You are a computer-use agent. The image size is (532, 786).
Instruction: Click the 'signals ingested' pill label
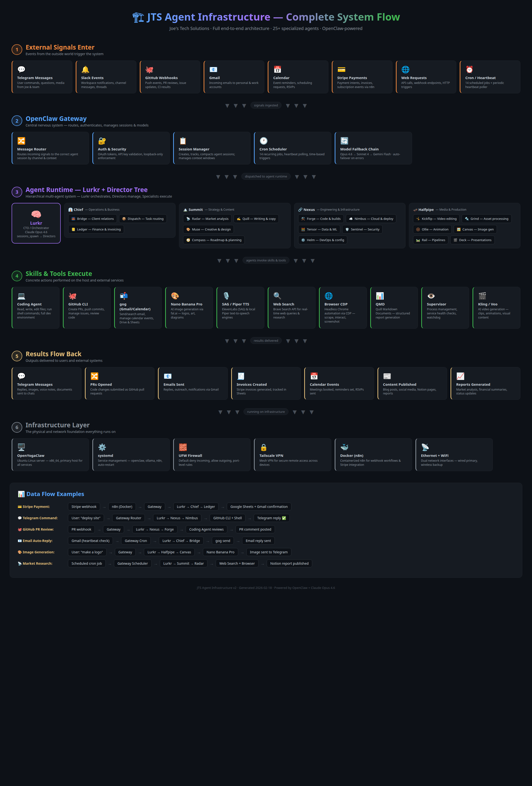266,105
